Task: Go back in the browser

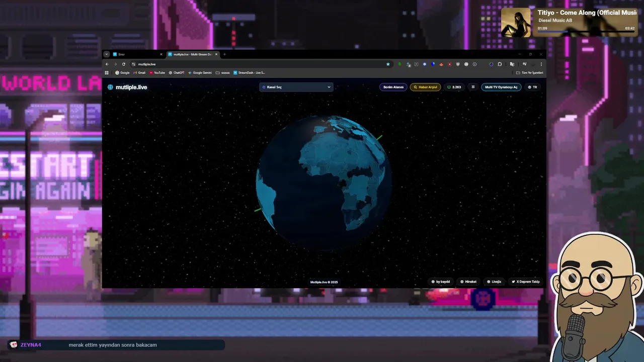Action: click(x=107, y=64)
